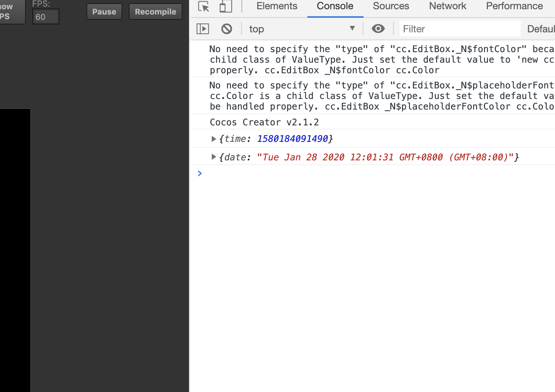Toggle the Show FPS button

(10, 12)
